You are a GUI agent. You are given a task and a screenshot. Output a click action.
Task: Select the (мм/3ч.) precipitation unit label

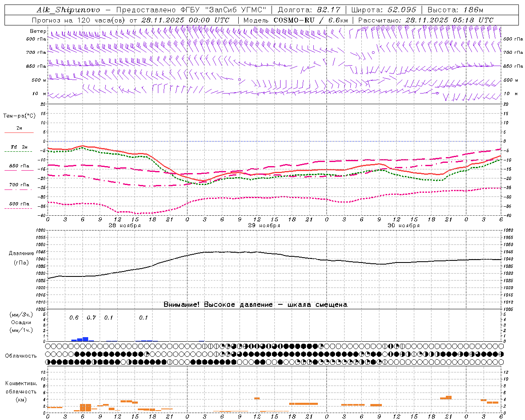[x=21, y=315]
